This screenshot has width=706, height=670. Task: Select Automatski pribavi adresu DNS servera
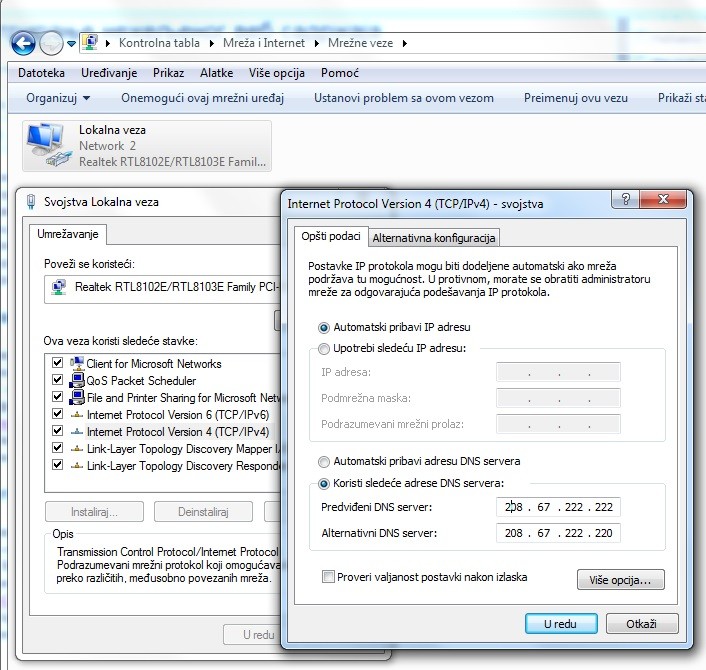[324, 462]
